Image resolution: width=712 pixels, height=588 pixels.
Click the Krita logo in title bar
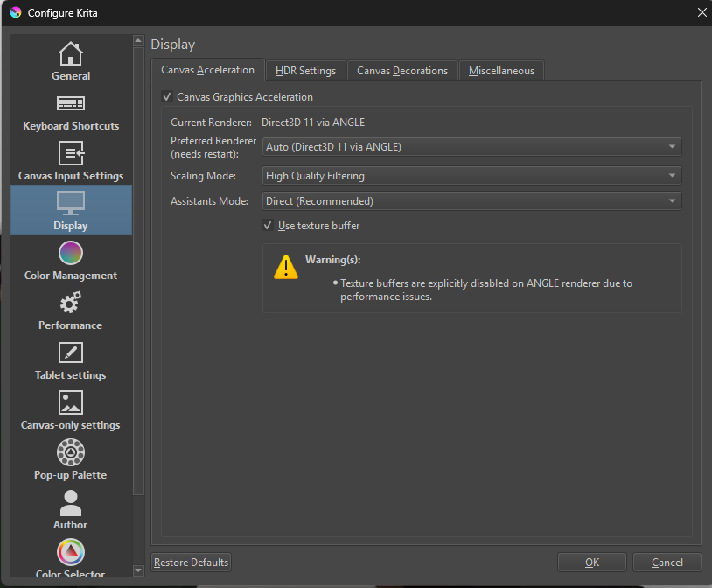pos(16,13)
